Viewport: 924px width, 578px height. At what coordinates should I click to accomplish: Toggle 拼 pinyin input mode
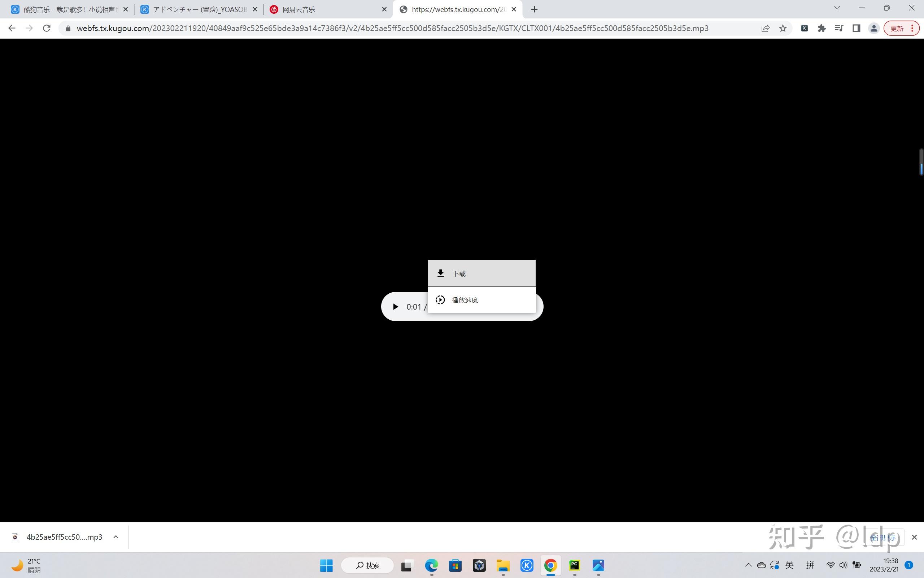click(x=810, y=565)
